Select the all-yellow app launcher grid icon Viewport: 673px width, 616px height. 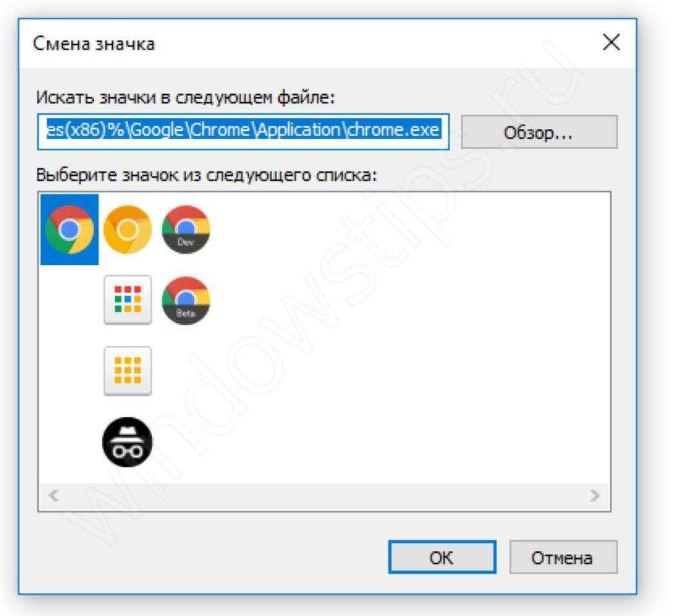point(128,371)
